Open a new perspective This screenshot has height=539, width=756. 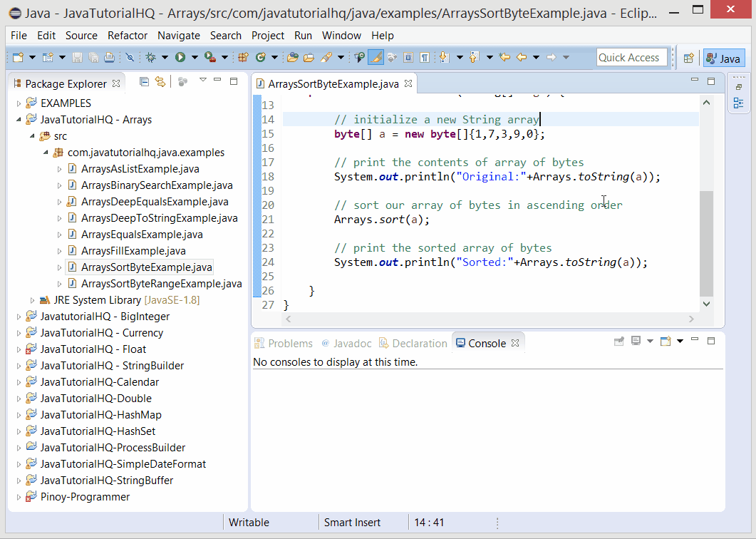click(x=689, y=57)
